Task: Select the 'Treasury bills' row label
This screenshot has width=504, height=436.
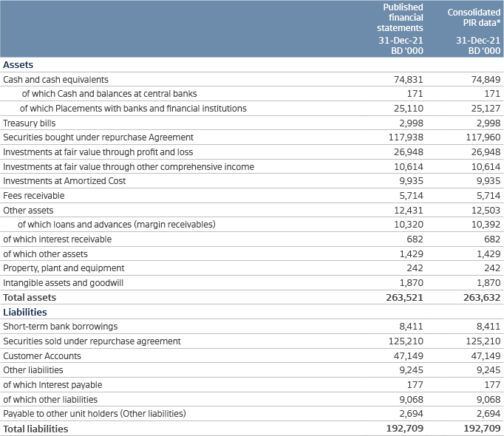Action: pyautogui.click(x=29, y=123)
